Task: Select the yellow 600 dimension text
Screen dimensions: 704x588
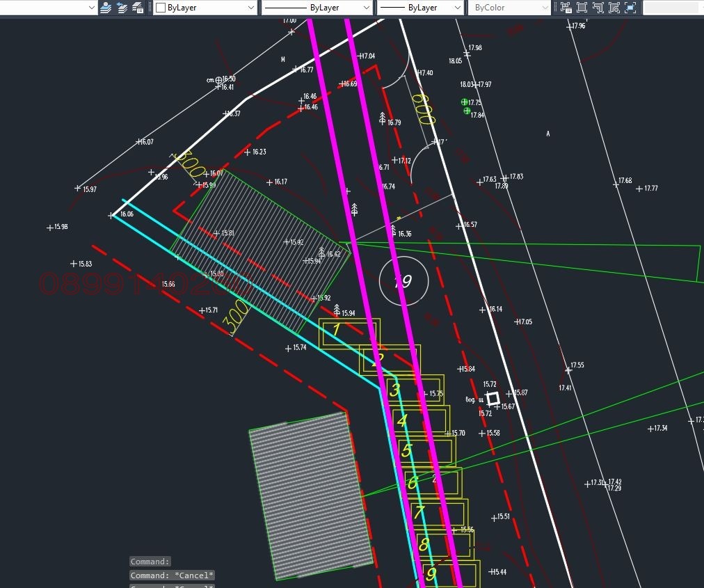Action: pyautogui.click(x=424, y=109)
